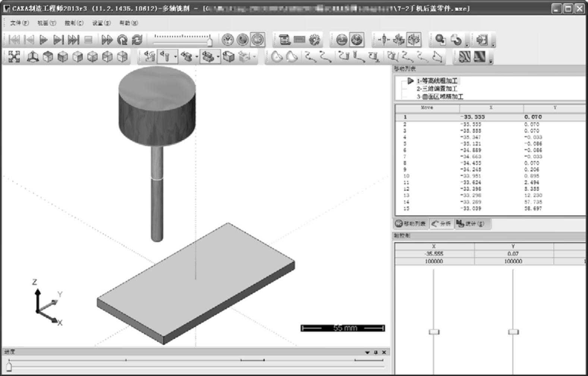Toggle the NC display mode button
This screenshot has width=588, height=376.
[257, 40]
